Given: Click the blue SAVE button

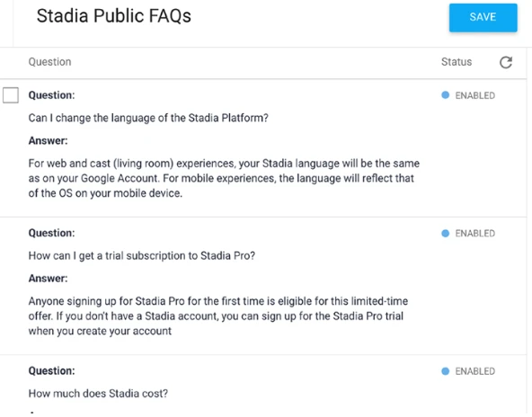Looking at the screenshot, I should pos(483,17).
